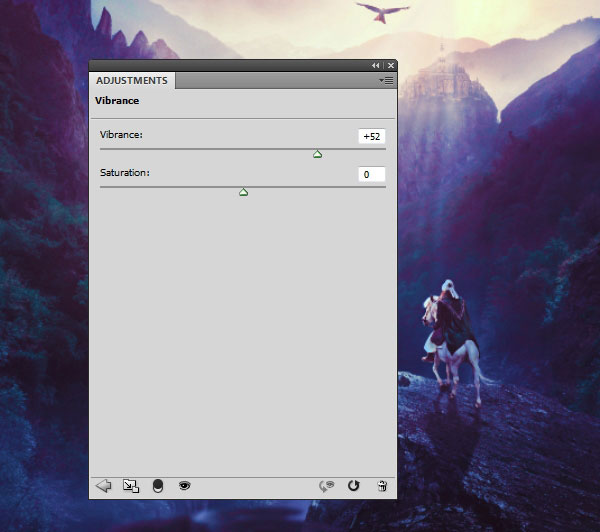This screenshot has width=600, height=532.
Task: Click the rider on the white horse
Action: coord(452,321)
